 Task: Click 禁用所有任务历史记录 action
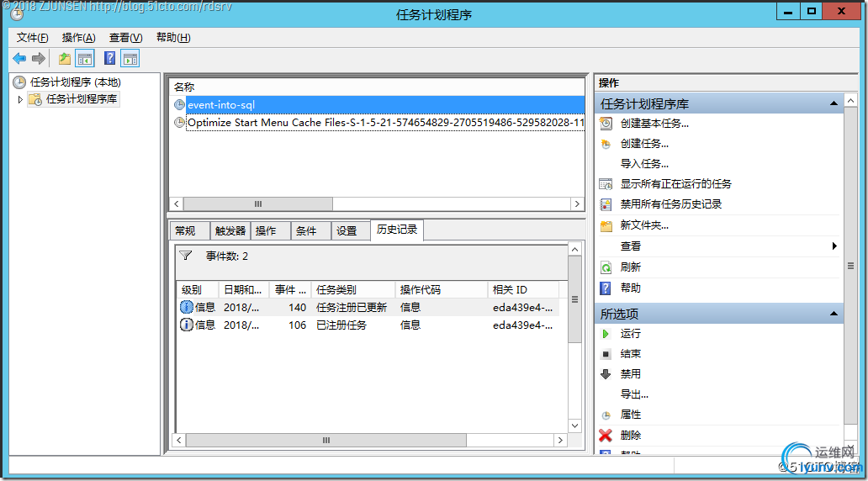671,204
